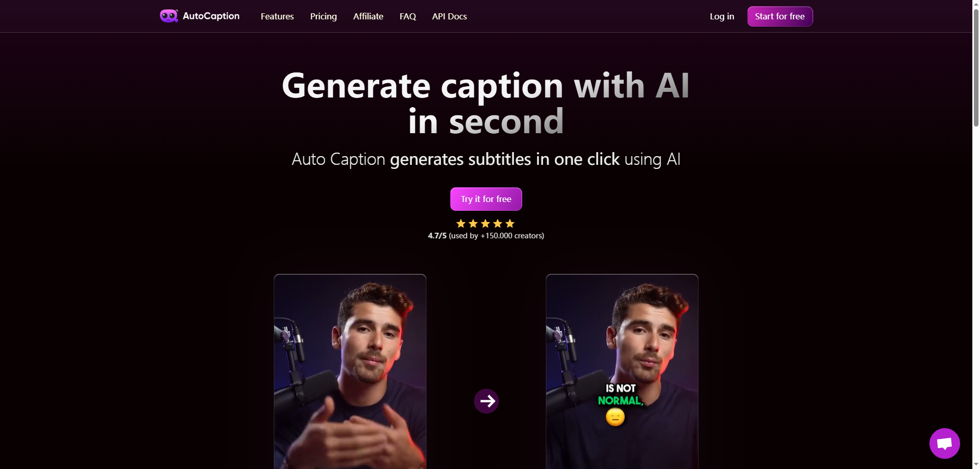Click the AutoCaption brand name text
The image size is (980, 469).
pyautogui.click(x=211, y=16)
